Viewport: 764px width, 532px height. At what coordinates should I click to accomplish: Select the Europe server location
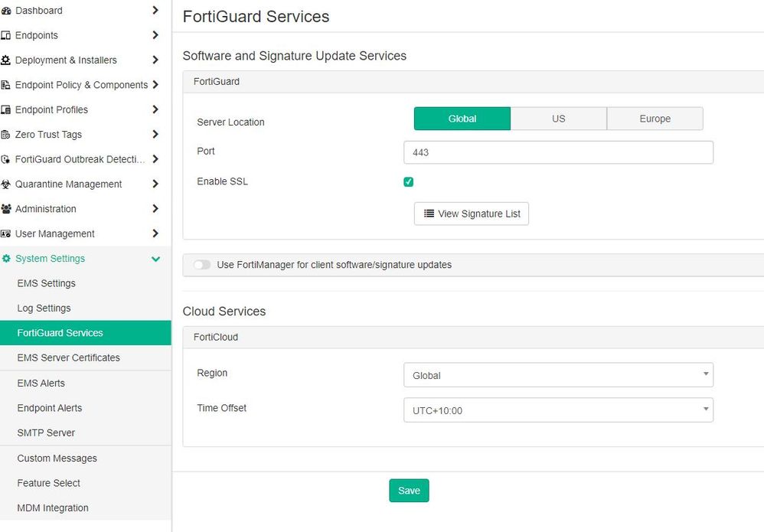pyautogui.click(x=655, y=119)
